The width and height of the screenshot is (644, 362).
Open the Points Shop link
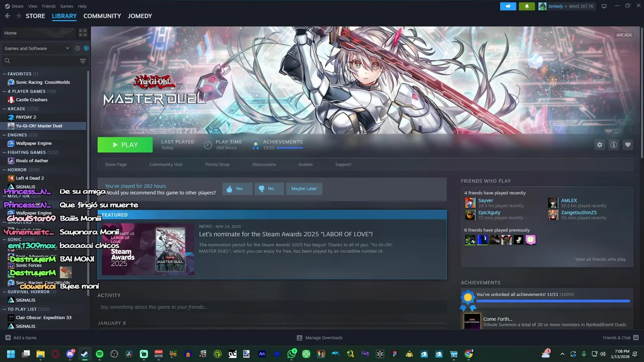(x=217, y=164)
